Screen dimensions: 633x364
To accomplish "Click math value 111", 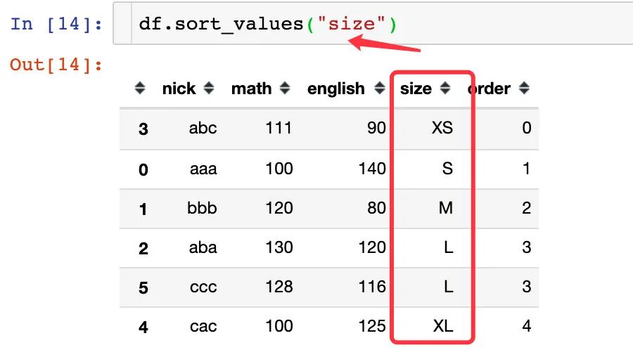I will click(x=279, y=128).
